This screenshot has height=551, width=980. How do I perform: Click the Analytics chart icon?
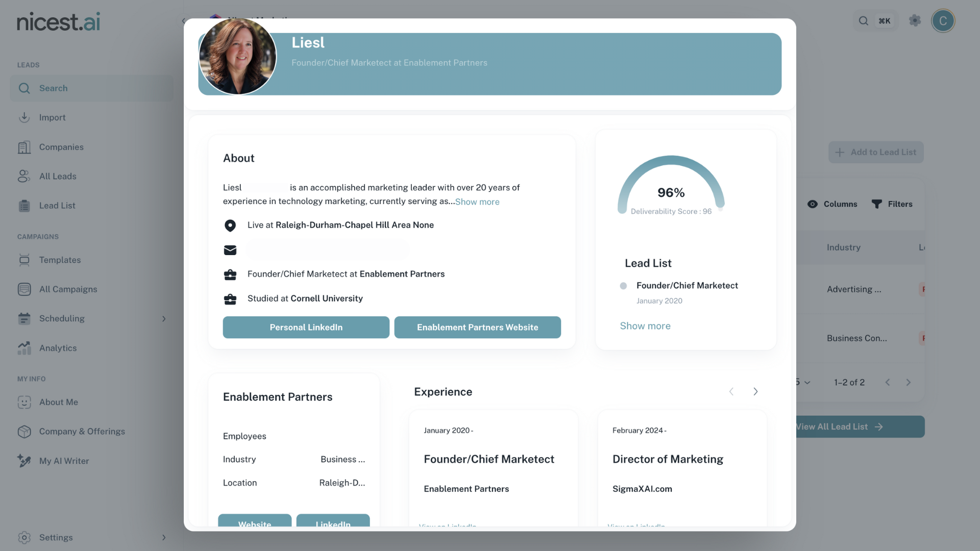coord(24,348)
